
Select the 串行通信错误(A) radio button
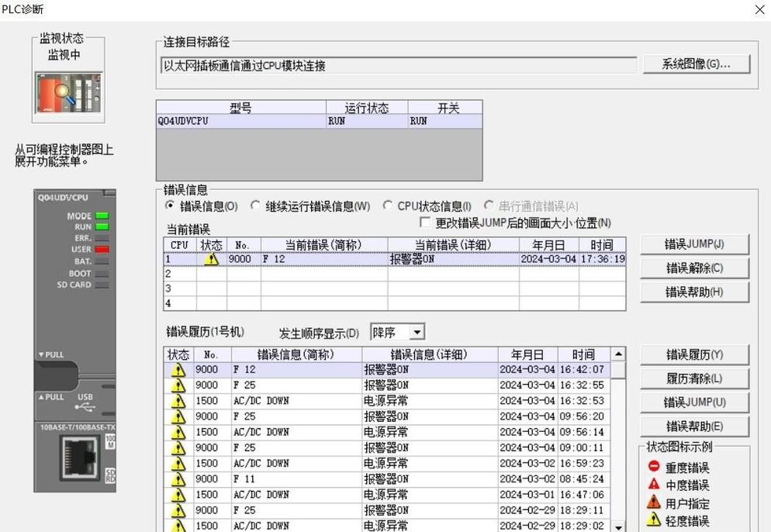tap(489, 206)
